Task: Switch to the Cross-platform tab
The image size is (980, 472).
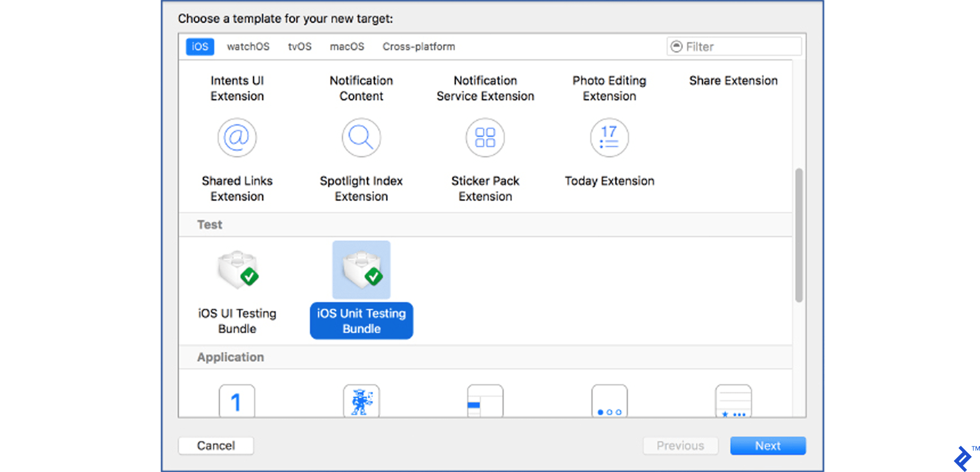Action: [x=419, y=46]
